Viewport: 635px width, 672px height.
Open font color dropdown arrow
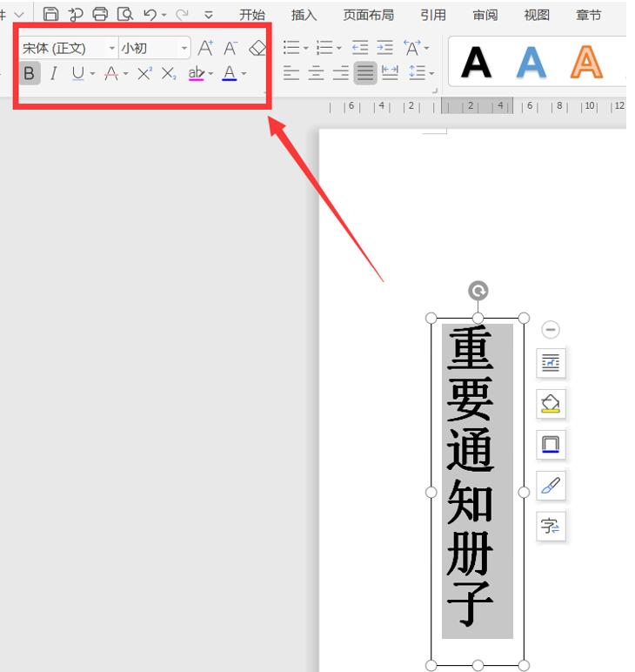click(244, 74)
